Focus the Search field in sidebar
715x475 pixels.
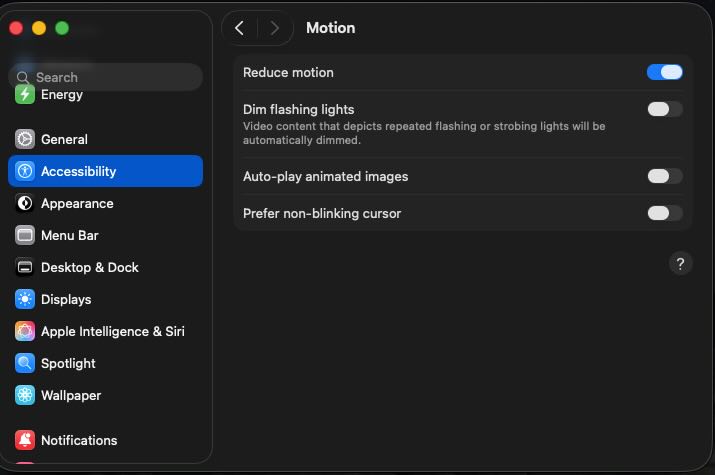click(105, 77)
